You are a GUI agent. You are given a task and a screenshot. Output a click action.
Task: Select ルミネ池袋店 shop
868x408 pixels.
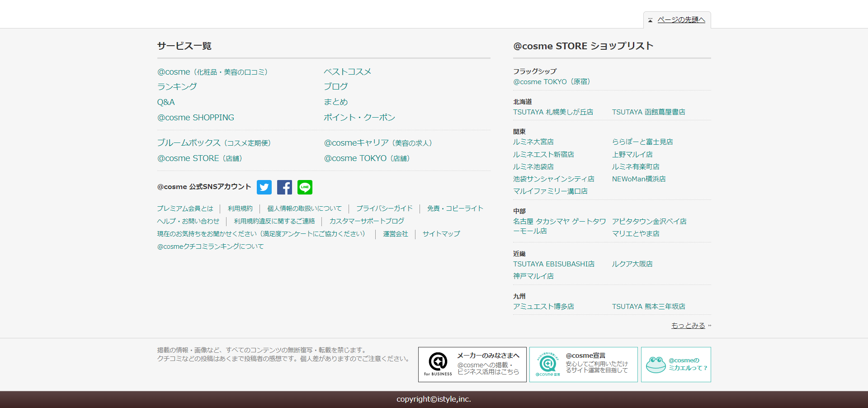click(x=533, y=167)
